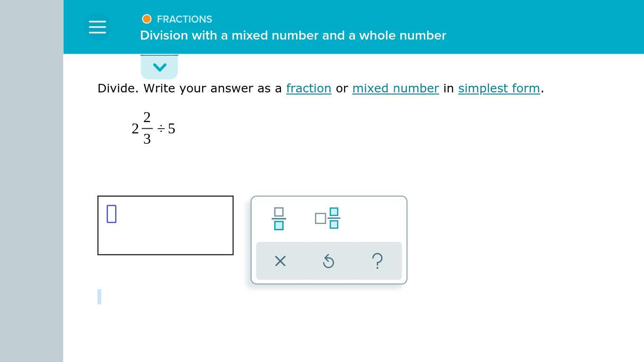
Task: Click the "Divide. Write your answer" instruction text
Action: [190, 88]
